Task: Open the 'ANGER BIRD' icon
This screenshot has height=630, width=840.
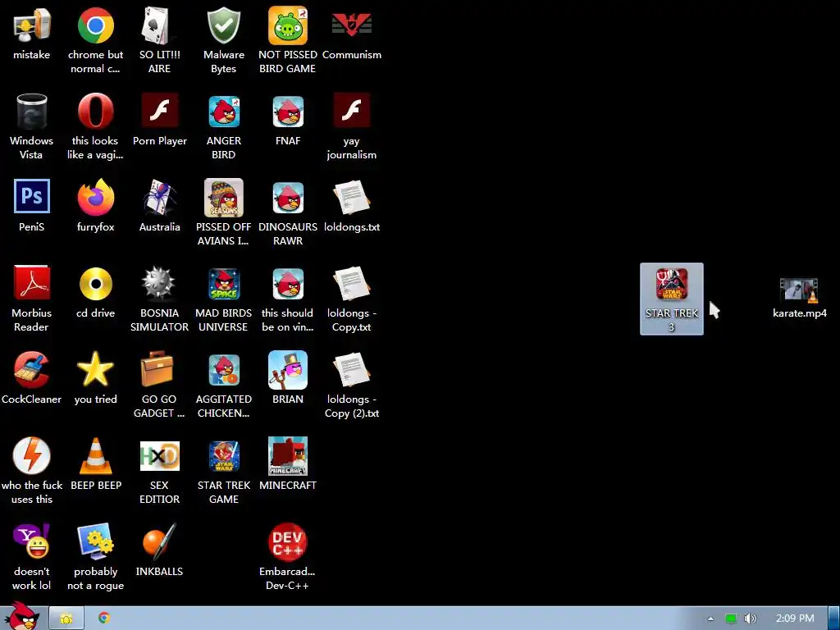Action: 223,112
